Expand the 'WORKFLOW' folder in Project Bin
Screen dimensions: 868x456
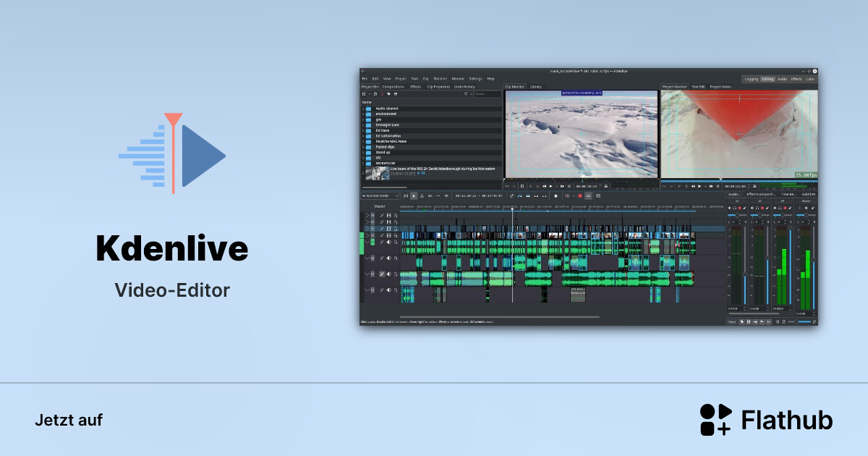tap(363, 164)
